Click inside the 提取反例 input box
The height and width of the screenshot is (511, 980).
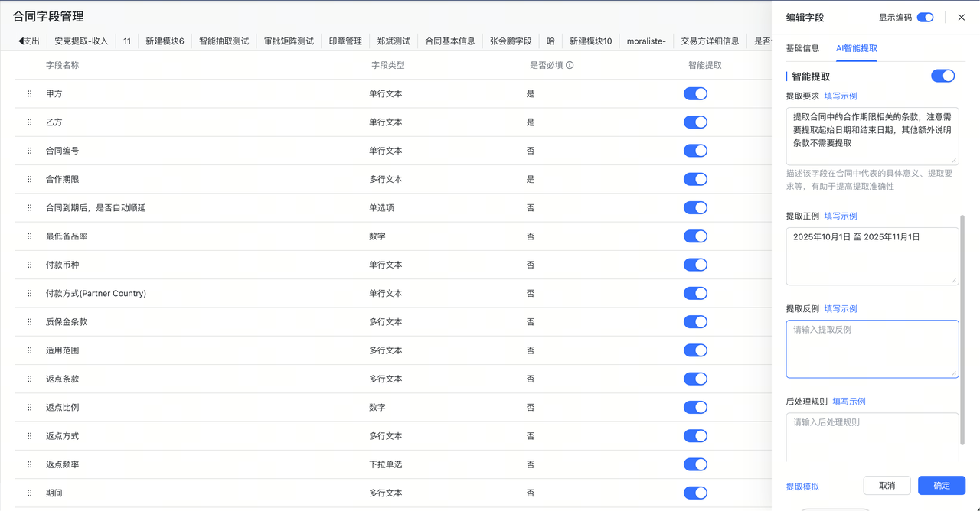[x=871, y=348]
